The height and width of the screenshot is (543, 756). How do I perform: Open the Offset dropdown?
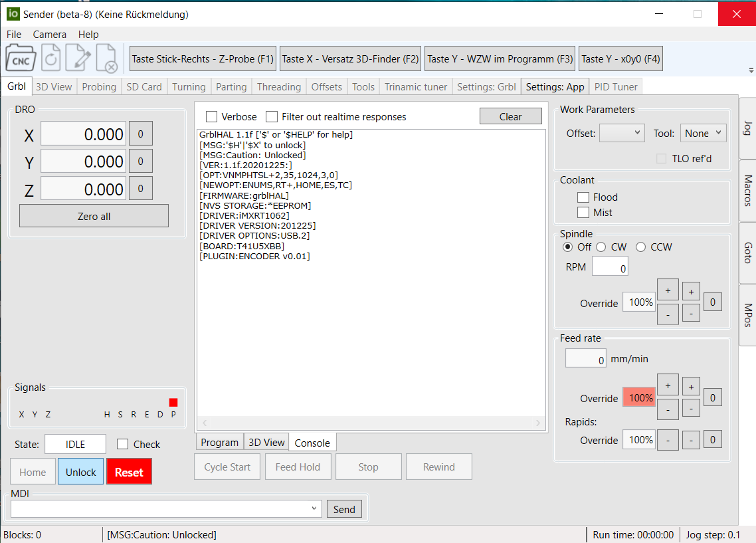[x=622, y=134]
